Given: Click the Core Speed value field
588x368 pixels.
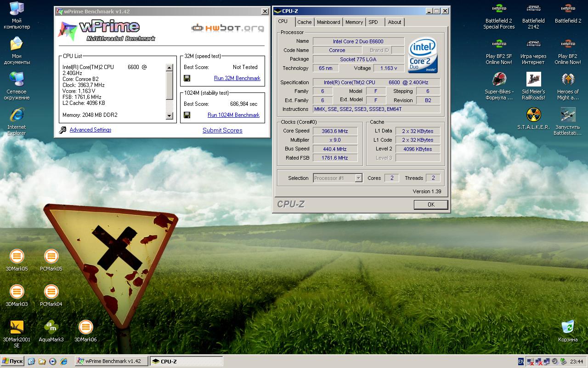Looking at the screenshot, I should click(335, 131).
